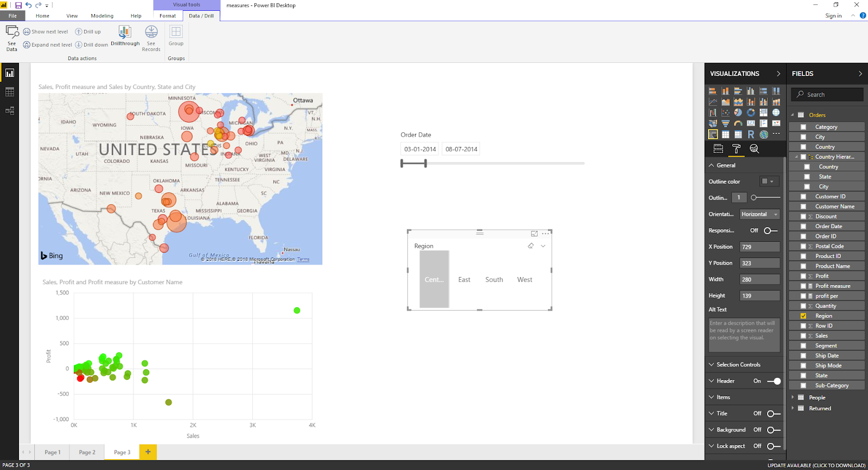Switch to the Home ribbon tab
Viewport: 868px width, 470px height.
coord(42,16)
